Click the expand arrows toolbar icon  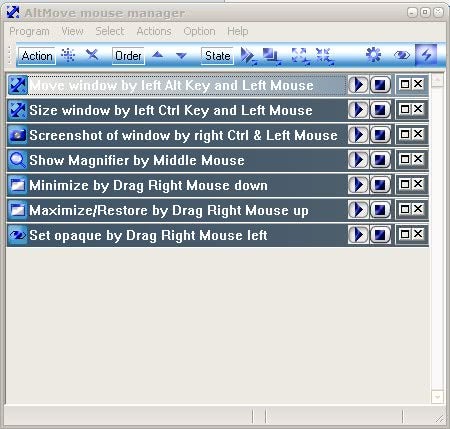pyautogui.click(x=300, y=56)
